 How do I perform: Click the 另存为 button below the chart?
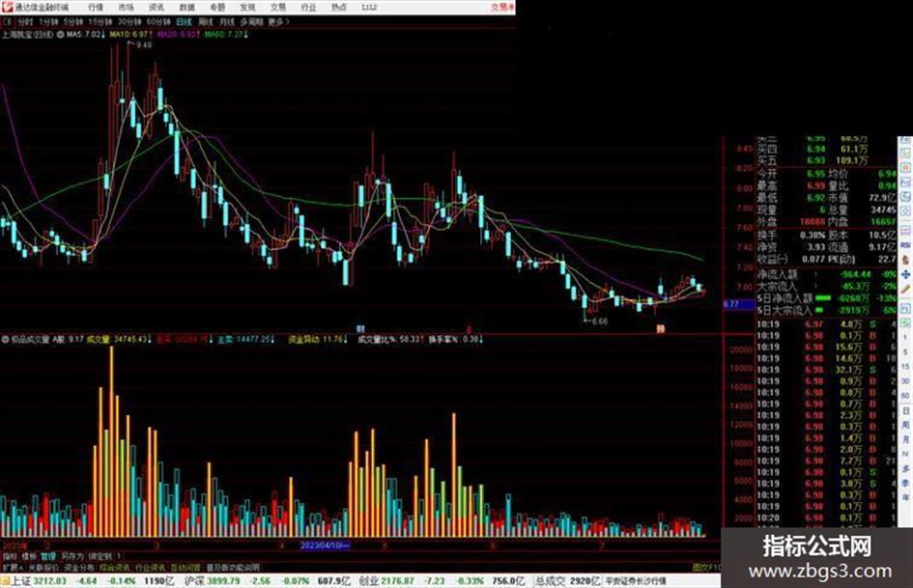[x=72, y=556]
